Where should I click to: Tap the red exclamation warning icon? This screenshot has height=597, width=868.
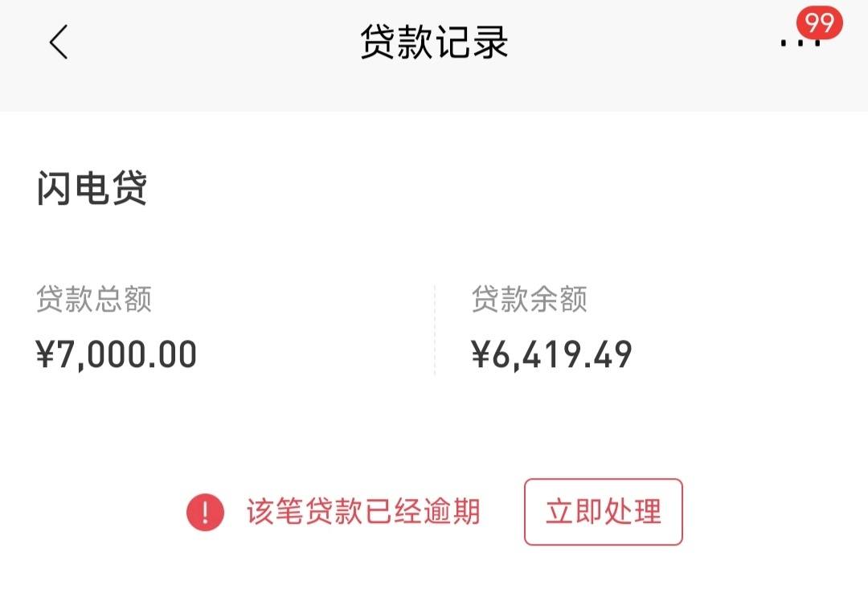(x=206, y=512)
